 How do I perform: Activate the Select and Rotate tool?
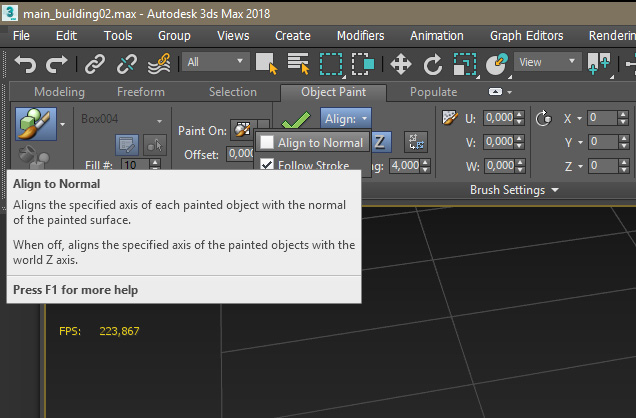[433, 64]
